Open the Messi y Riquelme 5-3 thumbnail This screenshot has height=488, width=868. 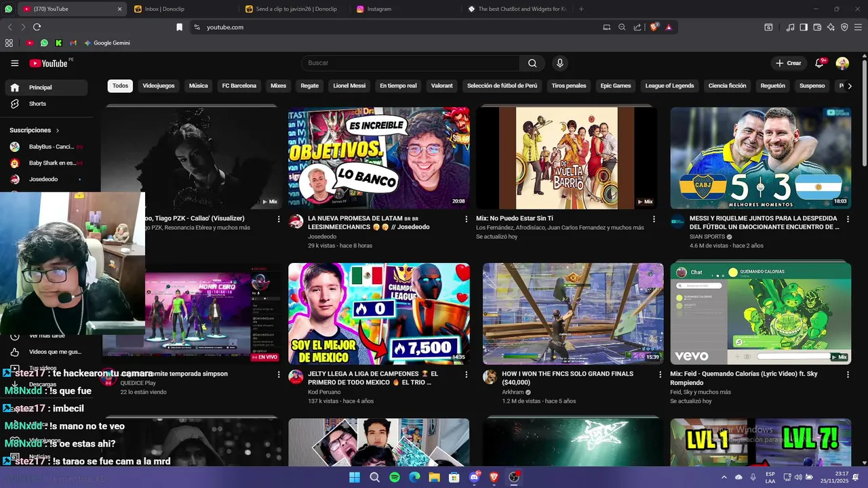[x=760, y=158]
